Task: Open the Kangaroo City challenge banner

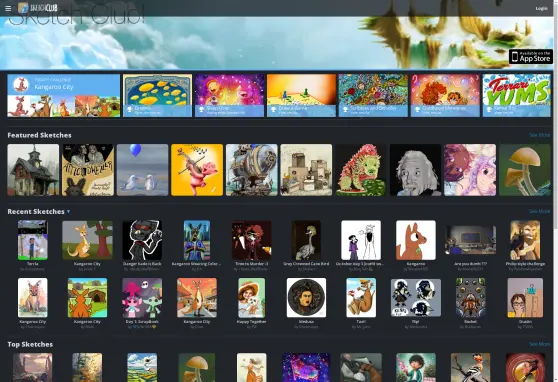Action: 64,95
